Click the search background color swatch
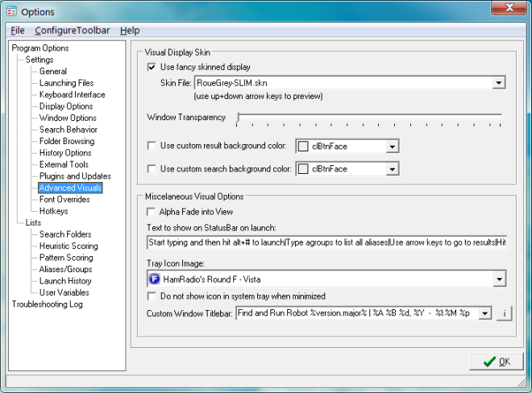The width and height of the screenshot is (532, 393). tap(303, 169)
